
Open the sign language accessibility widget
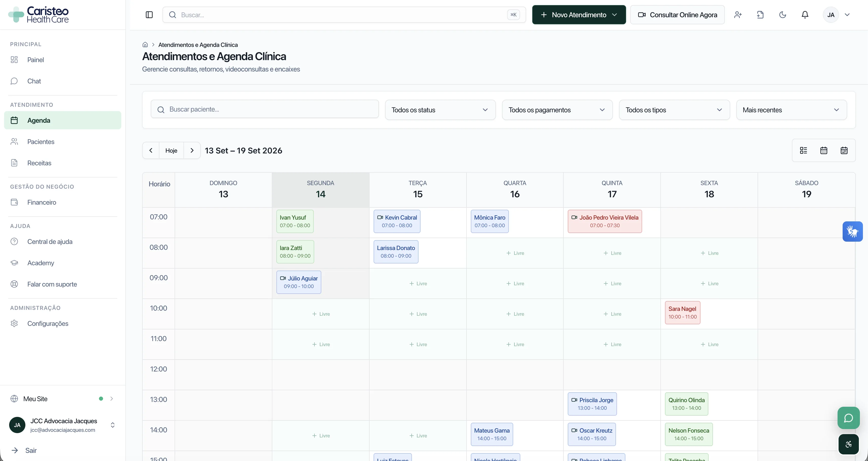[x=853, y=232]
